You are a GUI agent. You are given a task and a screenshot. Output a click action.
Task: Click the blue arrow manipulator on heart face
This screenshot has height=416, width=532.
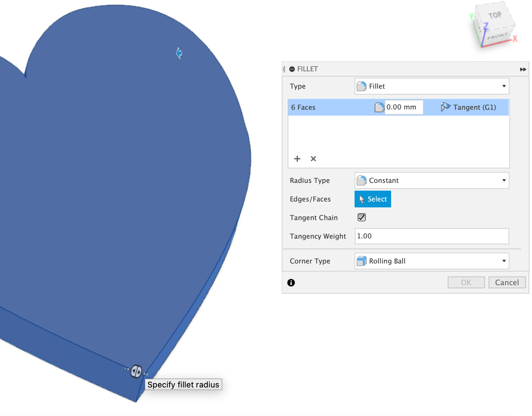(179, 53)
